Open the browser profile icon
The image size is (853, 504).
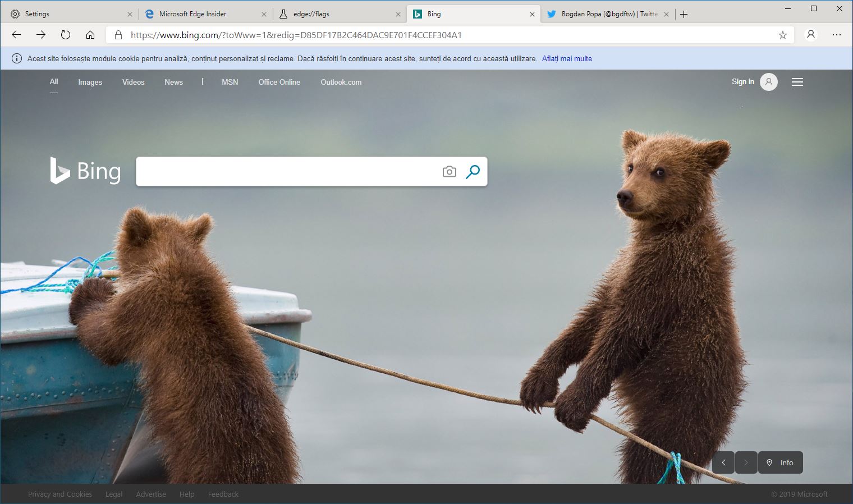(x=811, y=35)
